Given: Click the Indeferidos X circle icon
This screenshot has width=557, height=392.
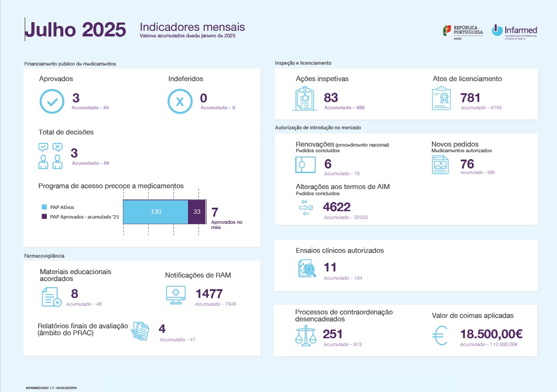Looking at the screenshot, I should click(180, 101).
